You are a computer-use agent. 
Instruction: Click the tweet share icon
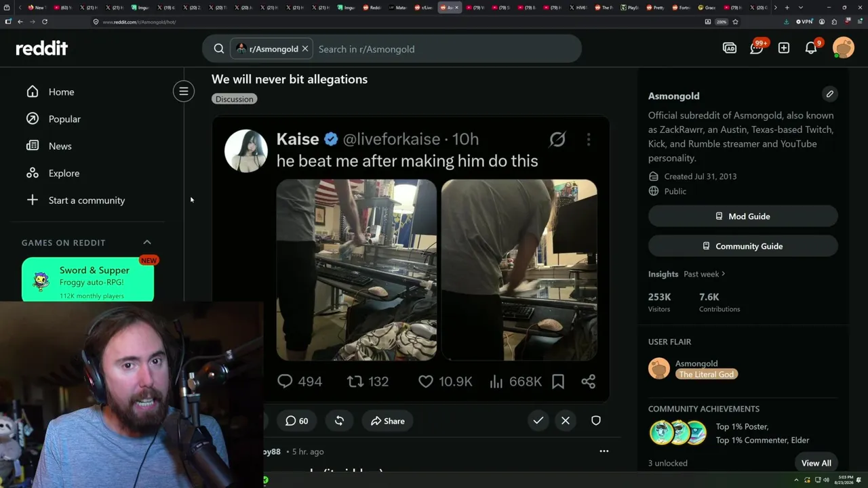click(x=589, y=382)
